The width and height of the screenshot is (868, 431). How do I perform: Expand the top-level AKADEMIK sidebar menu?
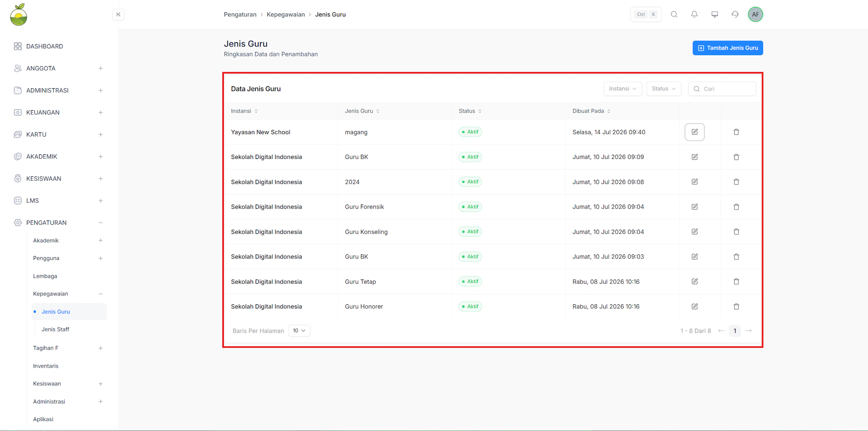coord(100,157)
